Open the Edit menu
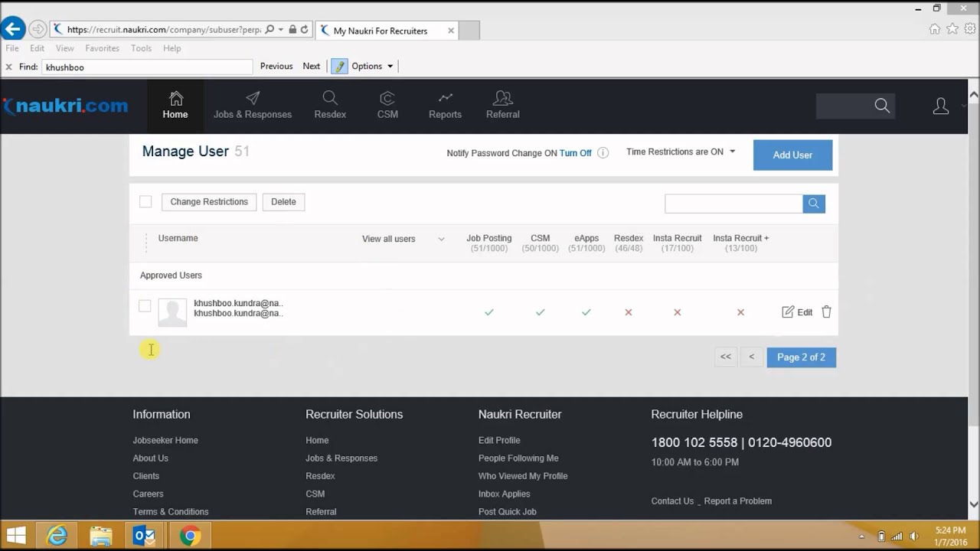Screen dimensions: 980x551 coord(37,48)
